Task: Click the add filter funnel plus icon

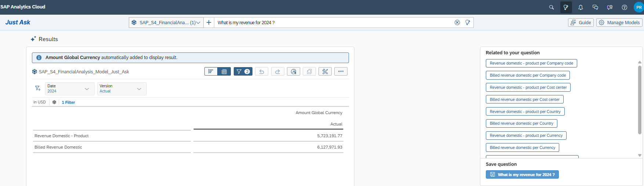Action: (37, 88)
